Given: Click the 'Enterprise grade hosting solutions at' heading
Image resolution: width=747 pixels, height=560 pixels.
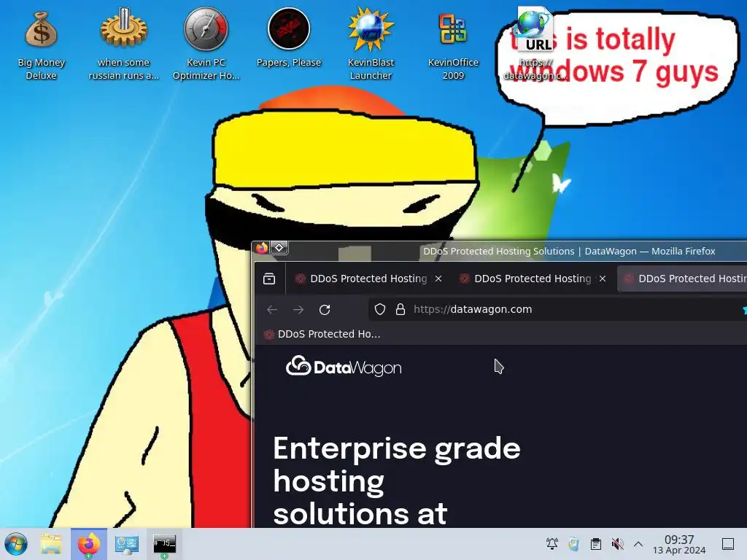Looking at the screenshot, I should point(397,481).
